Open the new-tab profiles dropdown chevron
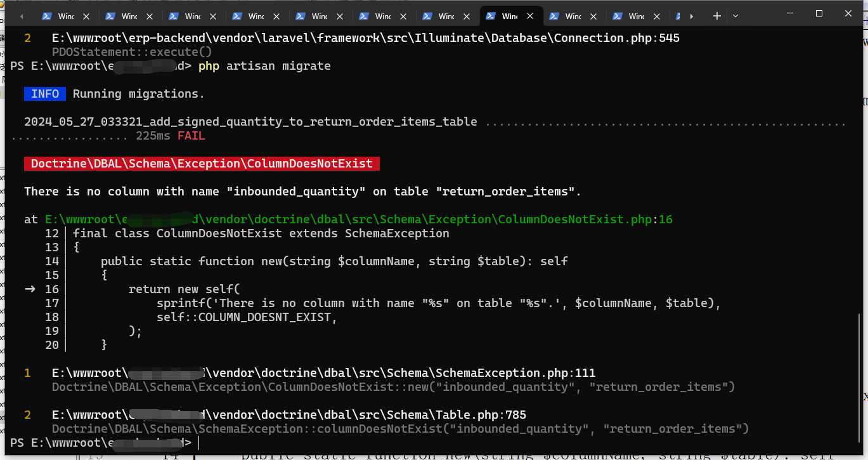The width and height of the screenshot is (868, 460). click(x=735, y=16)
